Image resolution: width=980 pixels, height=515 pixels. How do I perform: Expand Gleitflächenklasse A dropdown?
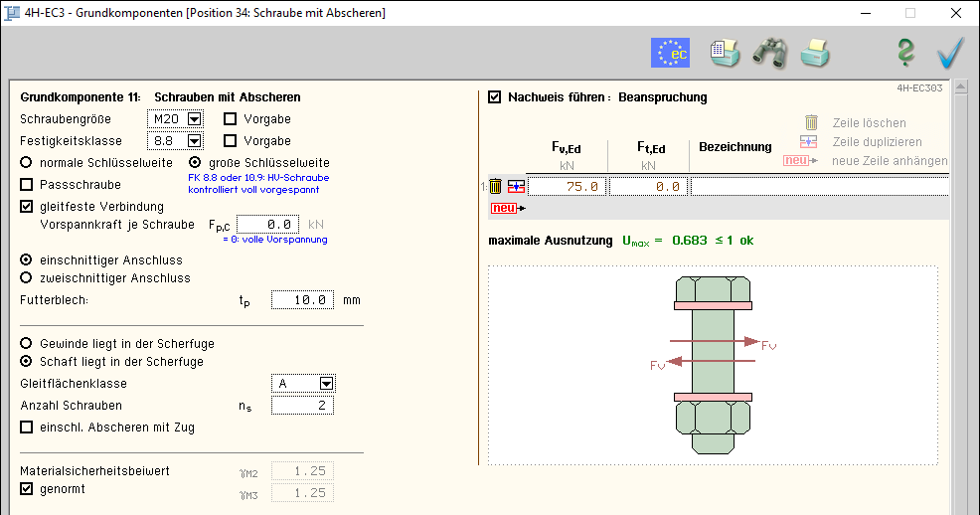[325, 384]
